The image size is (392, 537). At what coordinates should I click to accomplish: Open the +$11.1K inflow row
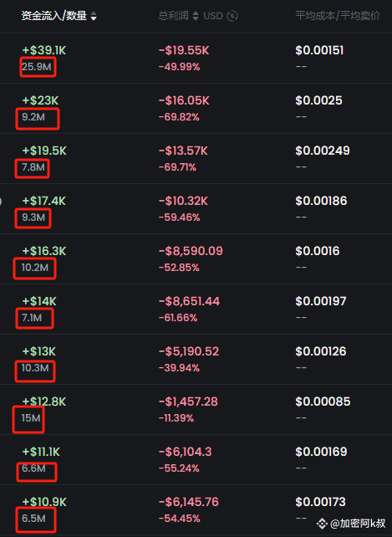point(196,459)
